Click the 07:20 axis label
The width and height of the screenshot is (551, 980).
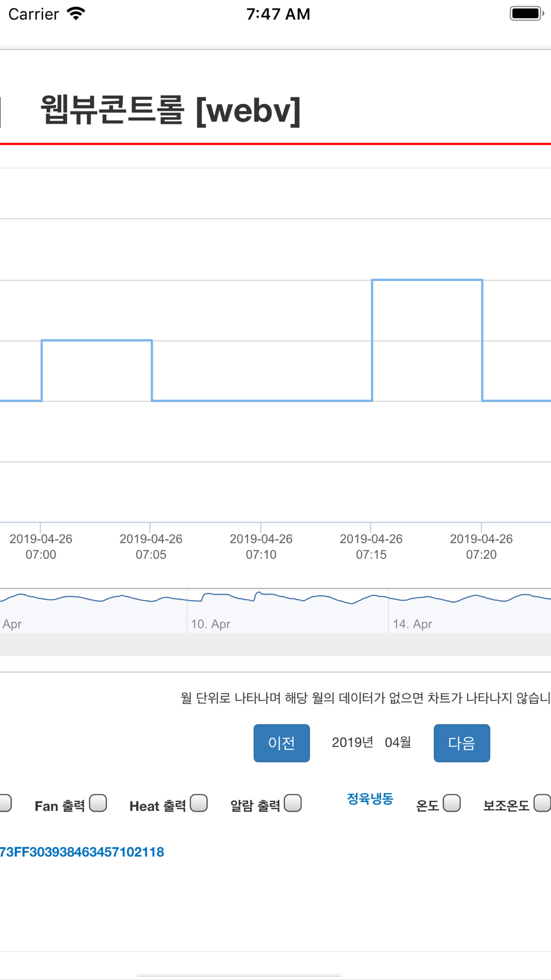482,547
